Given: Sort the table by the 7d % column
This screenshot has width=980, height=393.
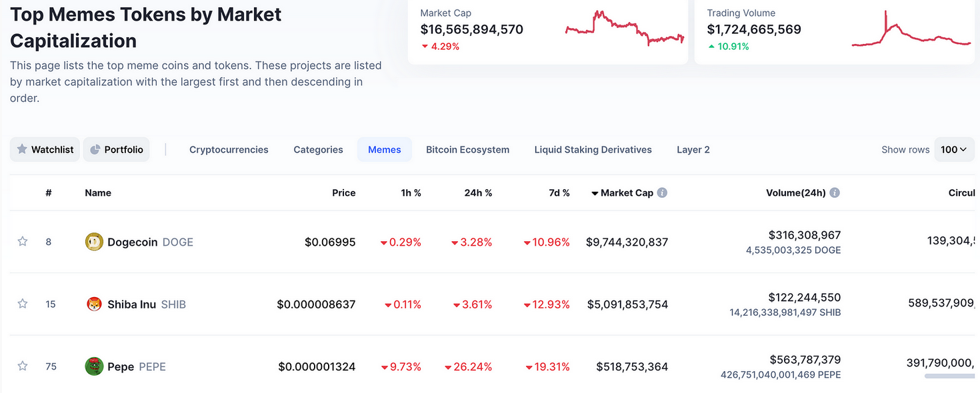Looking at the screenshot, I should coord(559,193).
